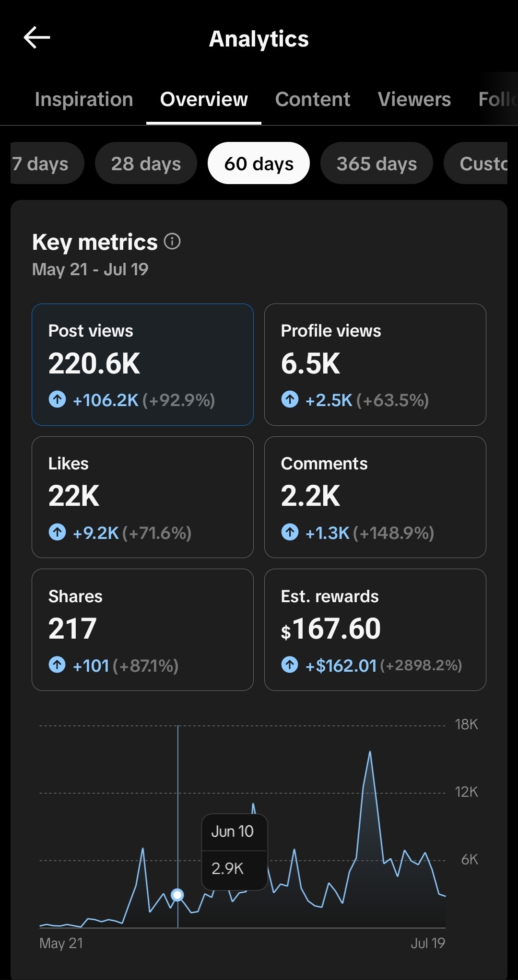Tap the Profile views up-arrow icon
Viewport: 518px width, 980px height.
290,399
